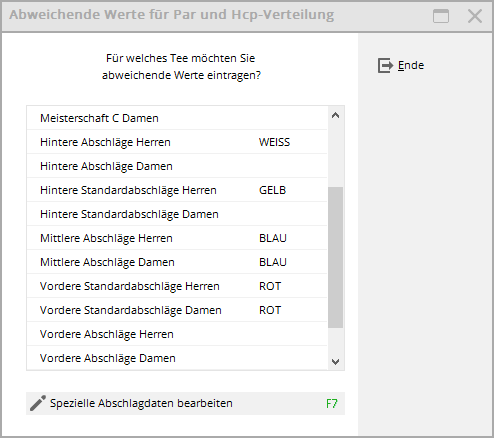Open Spezielle Abschlagdaten bearbeiten
This screenshot has height=438, width=494.
click(x=185, y=403)
